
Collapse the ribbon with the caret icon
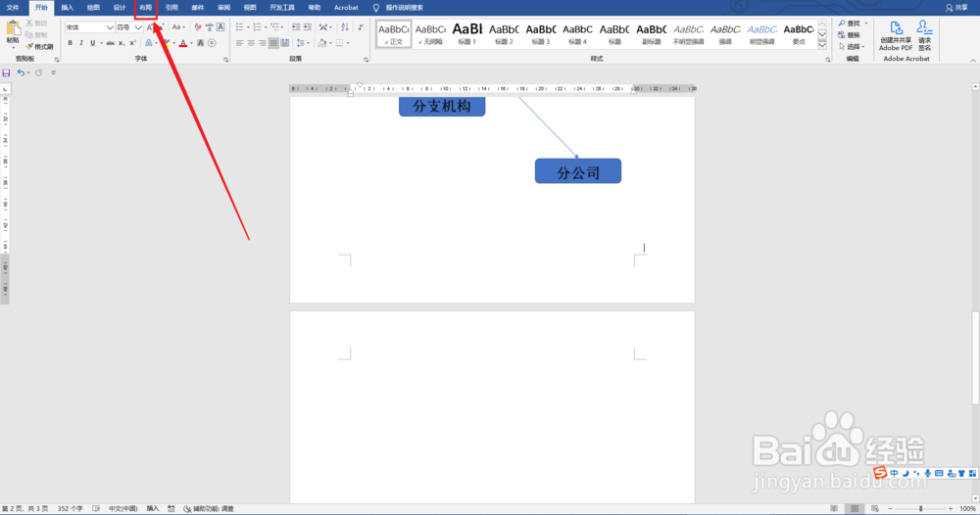(x=973, y=61)
